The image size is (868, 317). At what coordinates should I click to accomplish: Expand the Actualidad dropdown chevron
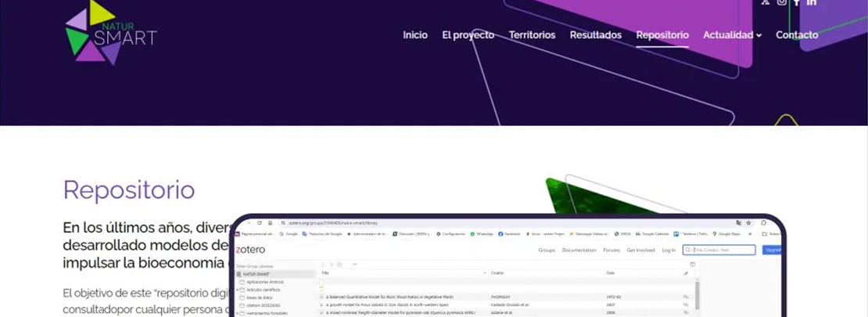coord(759,36)
